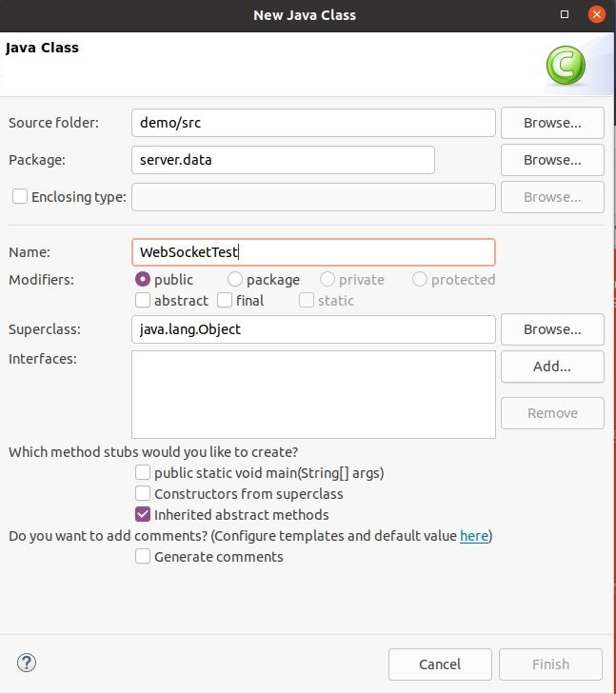Select the public modifier radio button

[x=143, y=279]
